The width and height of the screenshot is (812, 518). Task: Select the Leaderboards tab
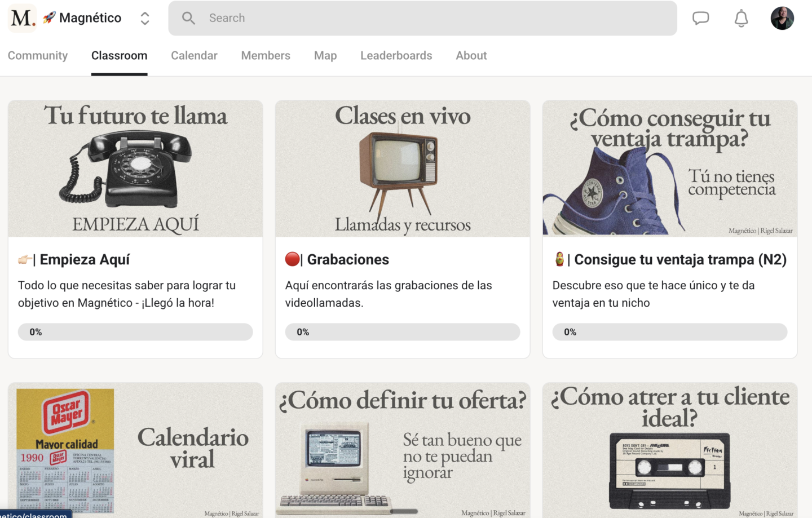tap(396, 55)
